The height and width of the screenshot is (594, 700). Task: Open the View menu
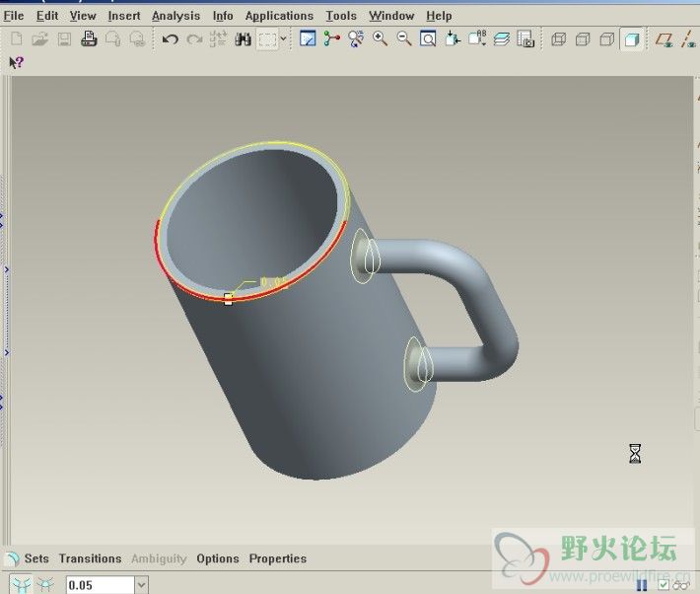83,16
